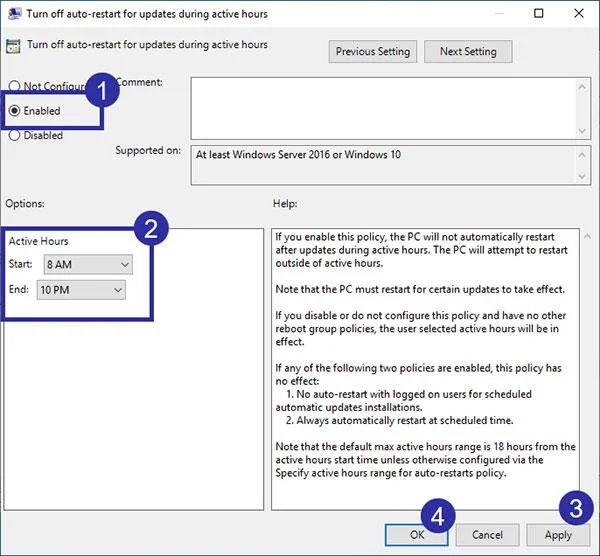Select the Disabled radio button

point(14,135)
